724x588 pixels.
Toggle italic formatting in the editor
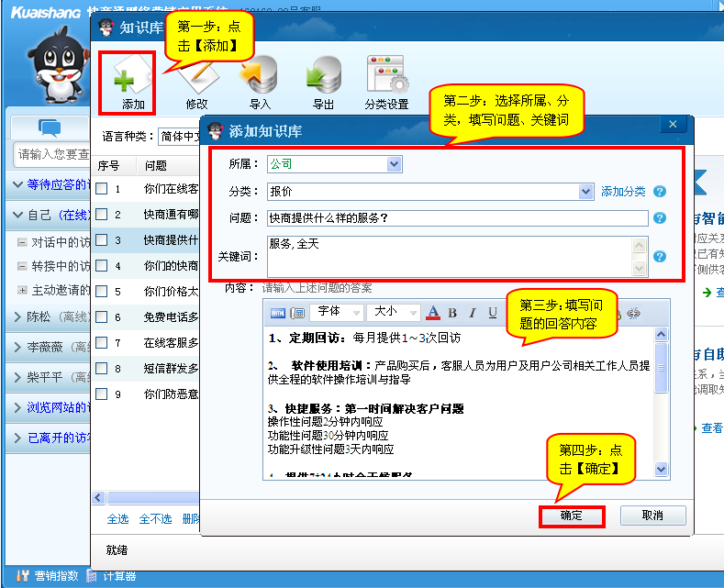473,314
